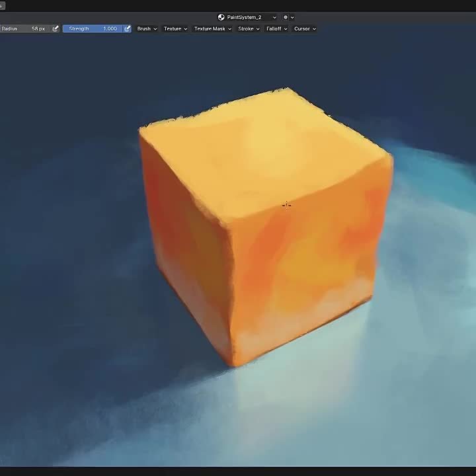Image resolution: width=476 pixels, height=476 pixels.
Task: Open the Texture Mask popover
Action: pyautogui.click(x=212, y=29)
